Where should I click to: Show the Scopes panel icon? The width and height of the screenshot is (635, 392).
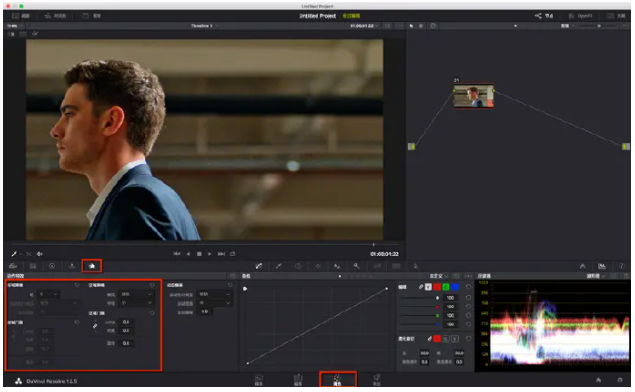point(602,266)
